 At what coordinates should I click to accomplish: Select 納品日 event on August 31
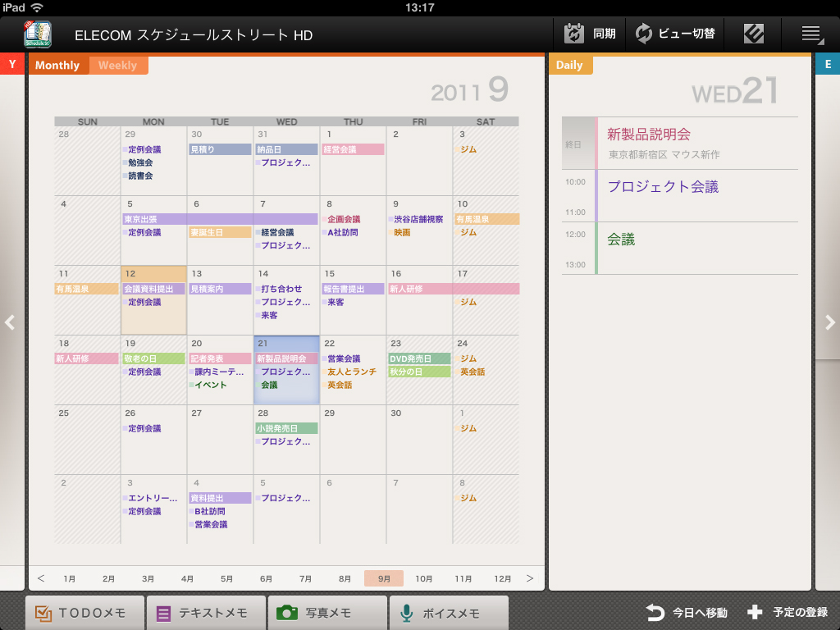[x=286, y=149]
